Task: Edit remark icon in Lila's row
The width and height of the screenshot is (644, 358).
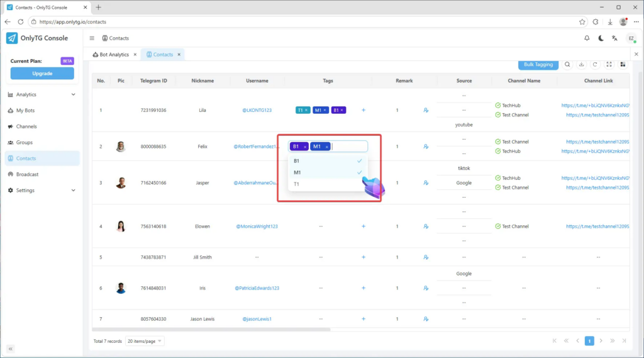Action: [x=426, y=110]
